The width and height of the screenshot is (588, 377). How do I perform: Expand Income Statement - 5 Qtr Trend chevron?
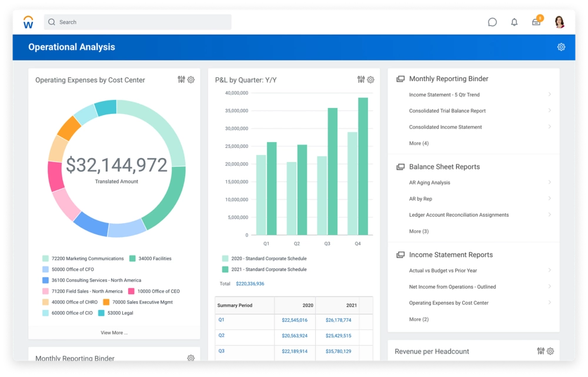549,95
